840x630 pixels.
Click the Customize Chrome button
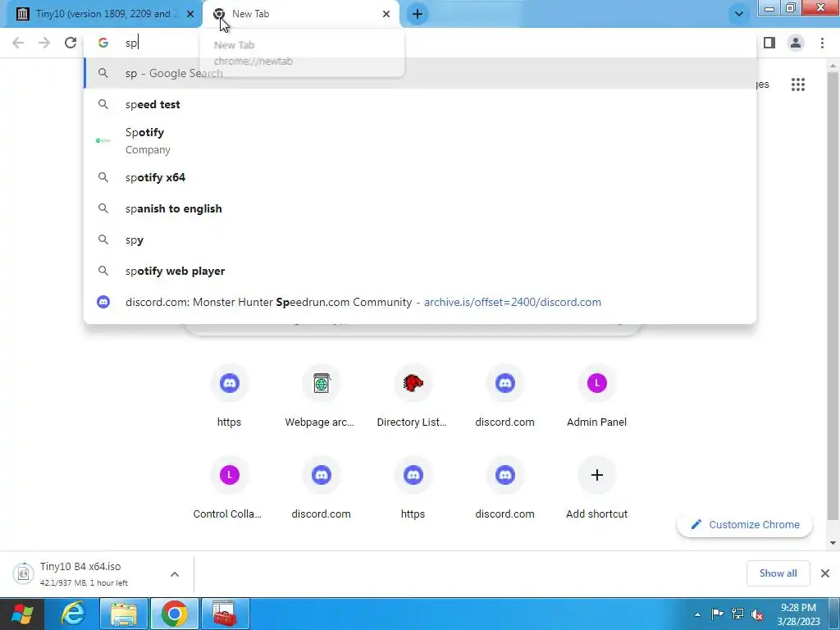[x=745, y=524]
